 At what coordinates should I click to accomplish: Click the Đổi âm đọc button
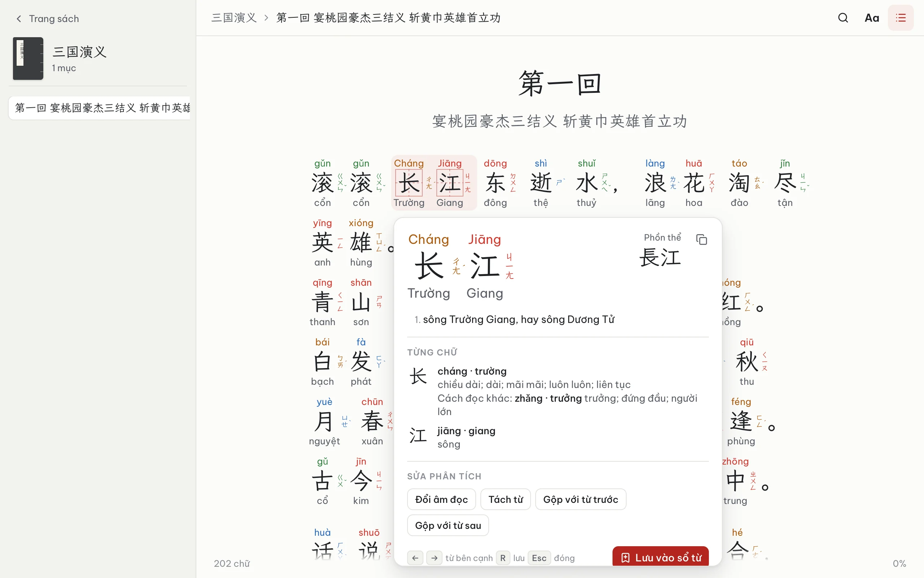(441, 499)
